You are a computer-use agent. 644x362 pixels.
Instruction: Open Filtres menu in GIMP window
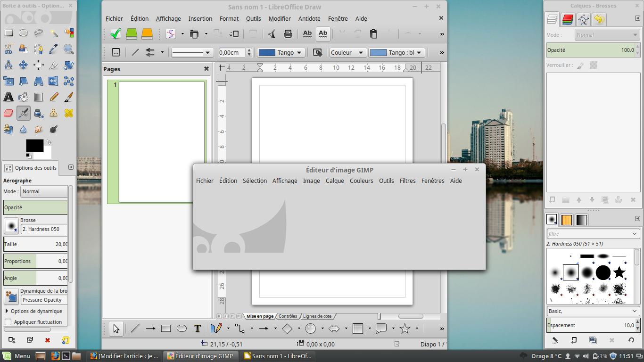coord(408,181)
